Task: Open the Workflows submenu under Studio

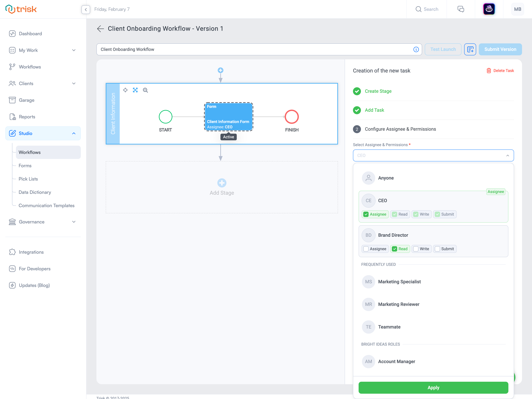Action: pyautogui.click(x=48, y=152)
